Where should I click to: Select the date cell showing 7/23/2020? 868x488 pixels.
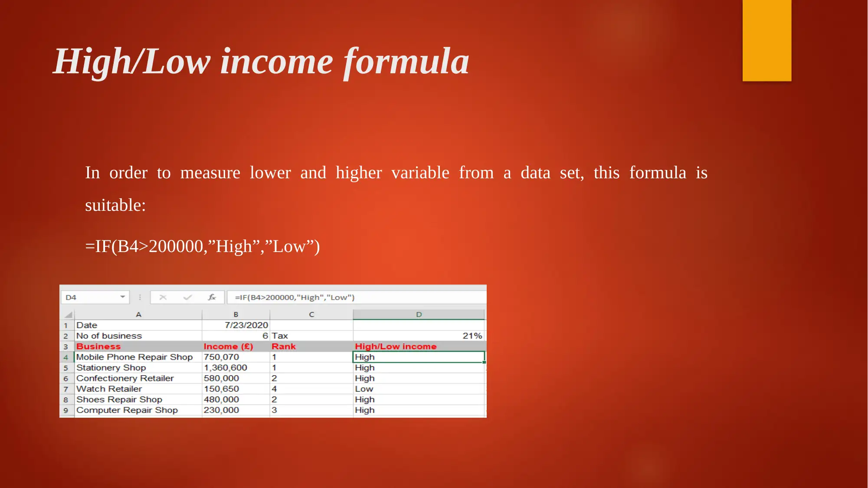[236, 325]
